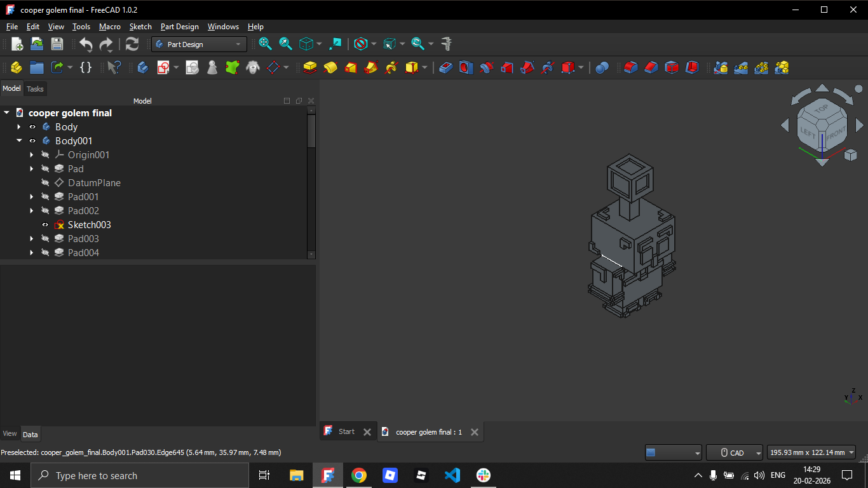Apply the Thickness tool
Image resolution: width=868 pixels, height=488 pixels.
point(692,67)
